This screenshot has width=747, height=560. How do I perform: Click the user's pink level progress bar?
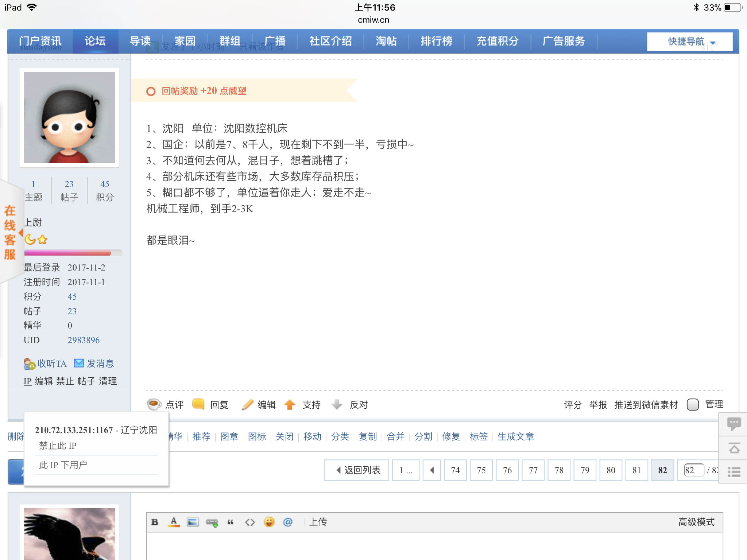coord(68,253)
